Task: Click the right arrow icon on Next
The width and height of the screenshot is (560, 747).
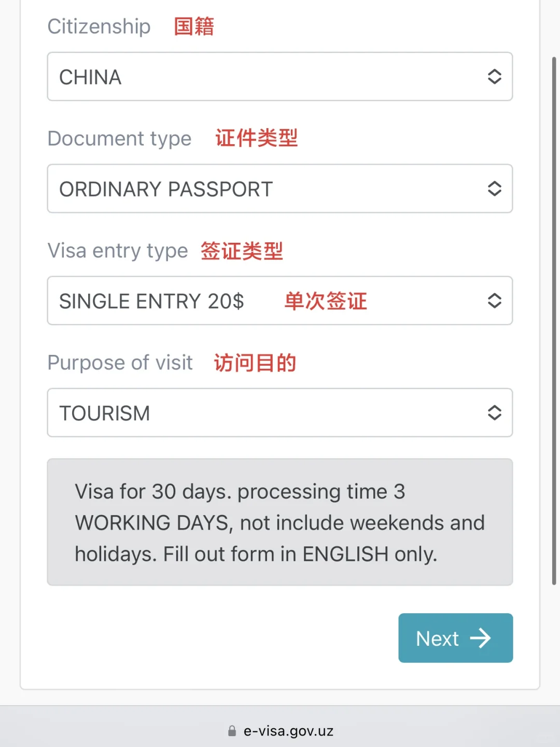Action: 480,639
